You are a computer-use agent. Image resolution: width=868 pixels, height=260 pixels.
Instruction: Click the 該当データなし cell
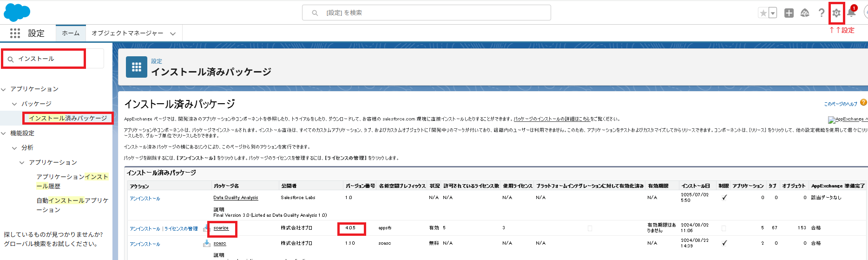pyautogui.click(x=826, y=198)
